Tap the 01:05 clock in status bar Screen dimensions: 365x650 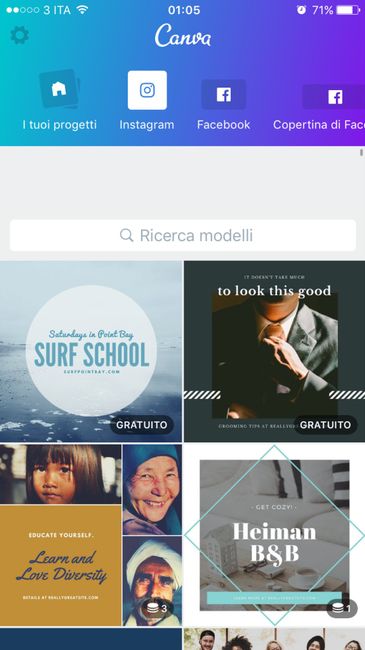tap(184, 10)
